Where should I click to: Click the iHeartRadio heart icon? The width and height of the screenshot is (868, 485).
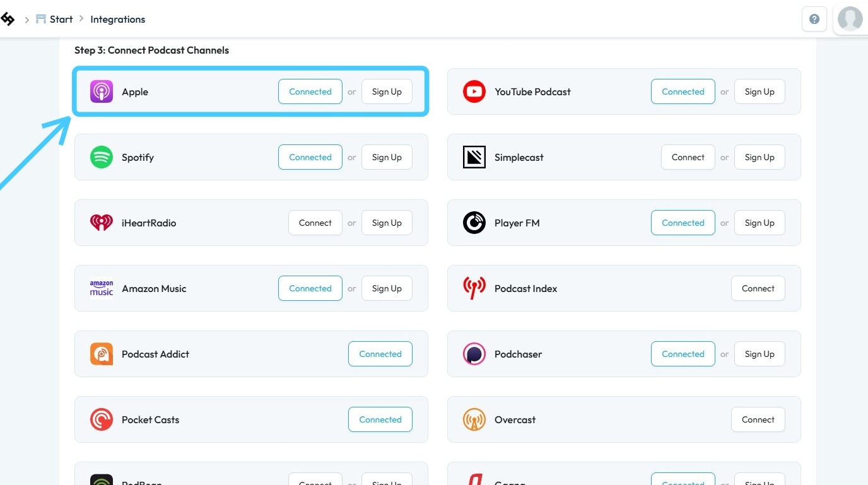(x=101, y=223)
